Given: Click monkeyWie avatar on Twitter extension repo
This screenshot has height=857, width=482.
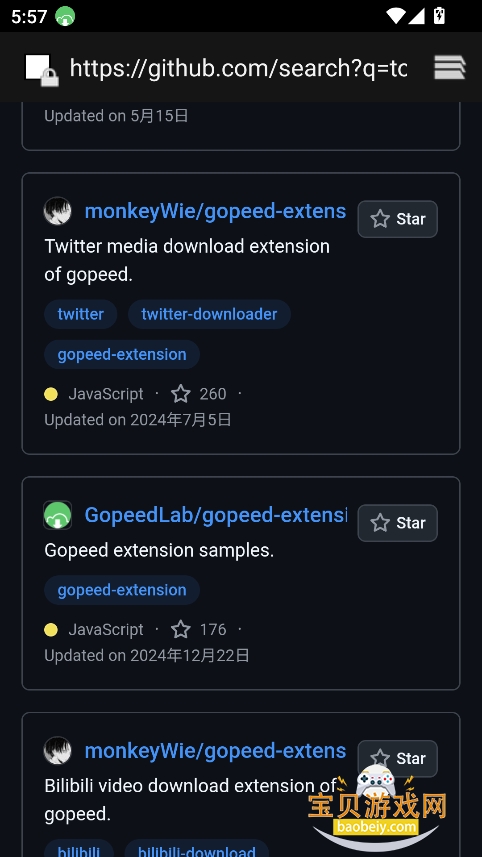Looking at the screenshot, I should [57, 211].
